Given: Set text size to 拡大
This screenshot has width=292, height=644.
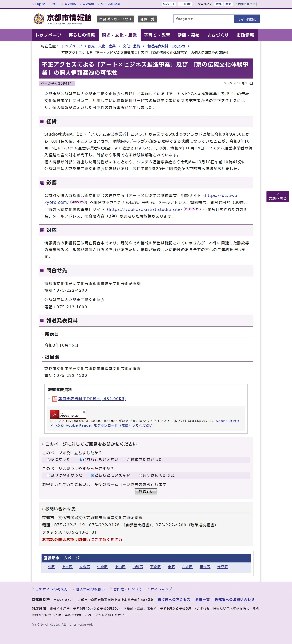Looking at the screenshot, I should [x=228, y=4].
